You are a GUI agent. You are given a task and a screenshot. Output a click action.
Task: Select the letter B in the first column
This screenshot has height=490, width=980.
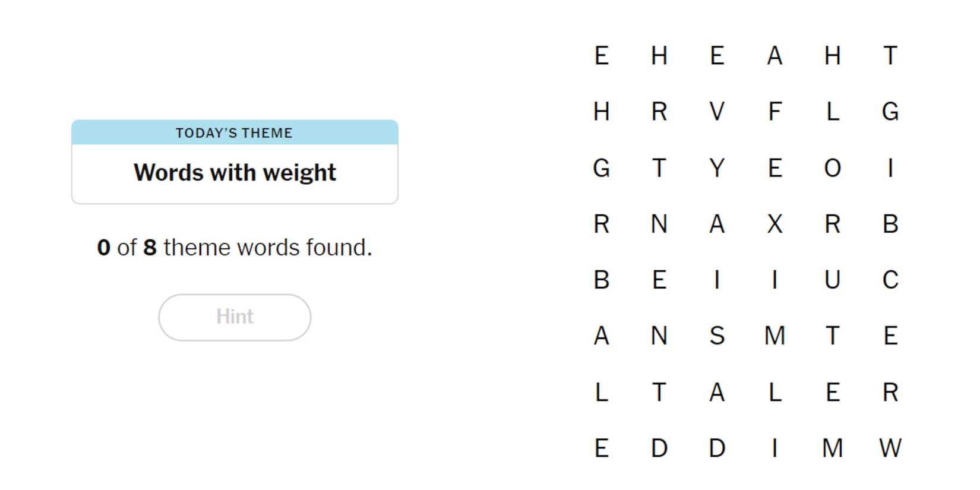(601, 280)
